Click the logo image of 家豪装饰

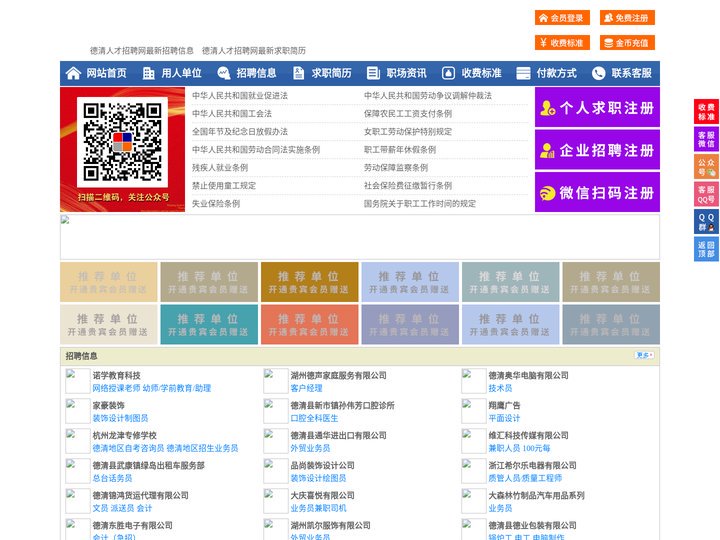pyautogui.click(x=78, y=411)
